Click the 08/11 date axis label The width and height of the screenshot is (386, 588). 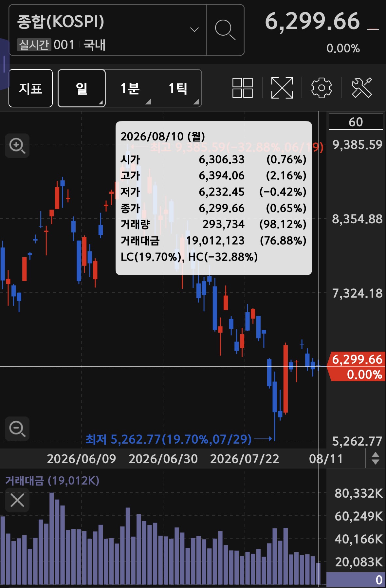(326, 459)
